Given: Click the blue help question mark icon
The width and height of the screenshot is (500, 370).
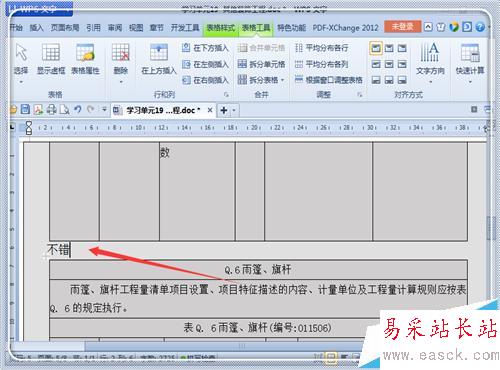Looking at the screenshot, I should click(480, 27).
